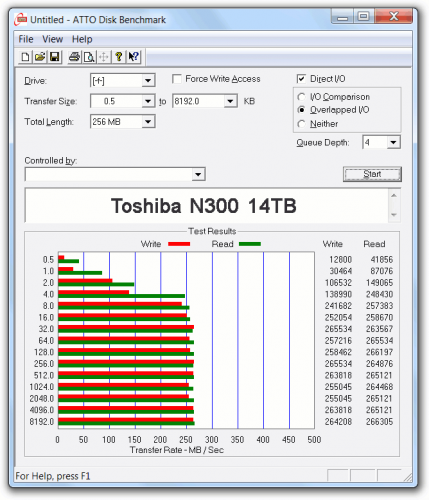The width and height of the screenshot is (429, 500).
Task: Open the File menu
Action: (x=26, y=39)
